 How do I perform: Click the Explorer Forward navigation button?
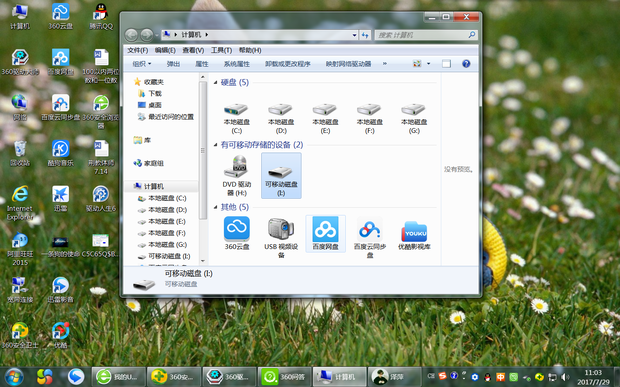tap(147, 35)
